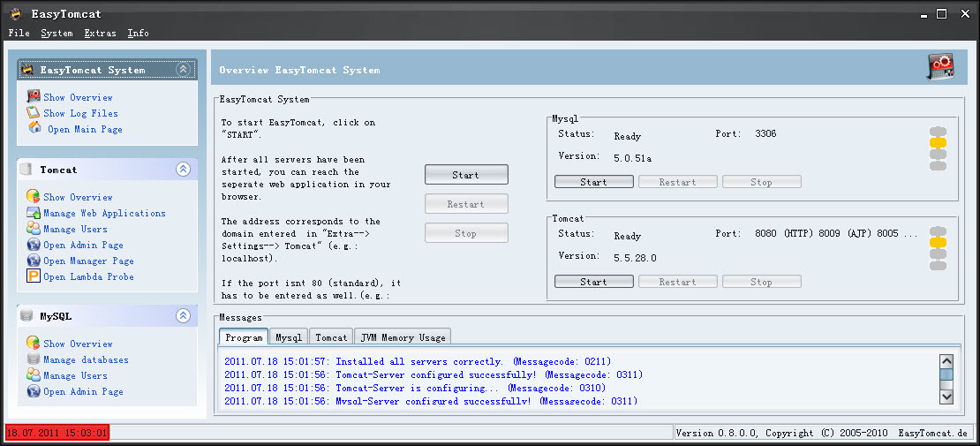Click the Show Log Files icon
The image size is (980, 446).
click(34, 113)
